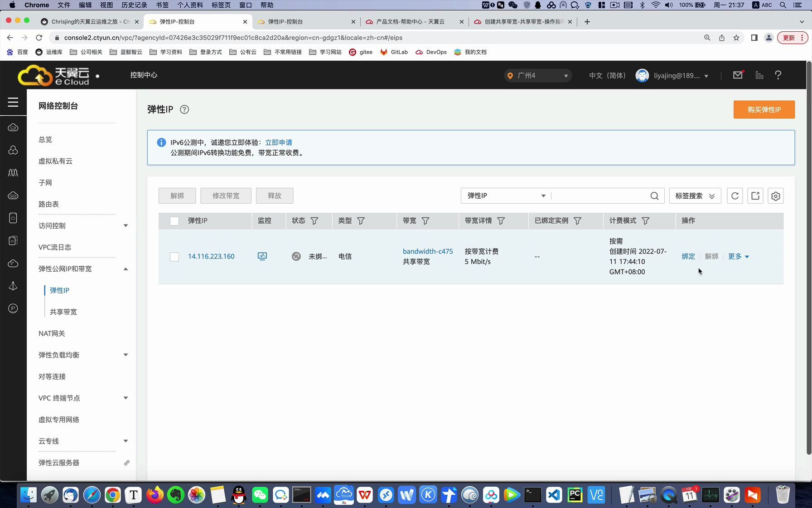Screen dimensions: 812x508
Task: Open the 创建共享带宽 help browser tab
Action: (520, 21)
